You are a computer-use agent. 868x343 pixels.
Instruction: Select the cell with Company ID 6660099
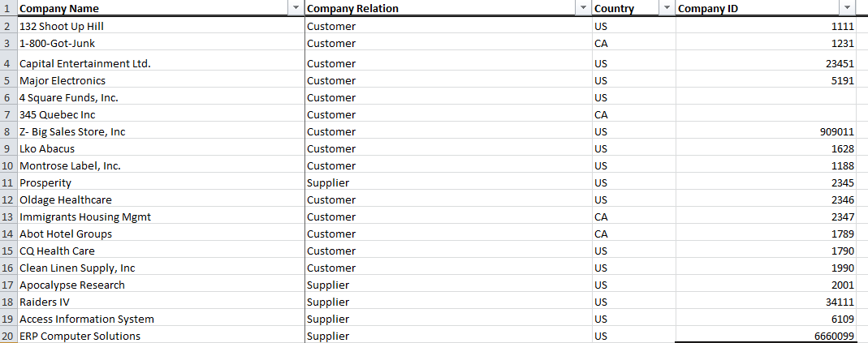coord(767,336)
